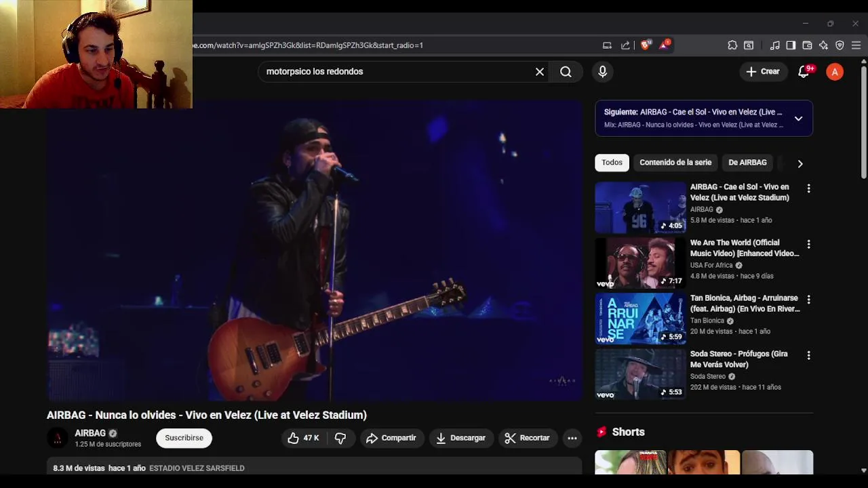
Task: Click the Siguiente: AIRBAG - Cae el Sol header
Action: [693, 113]
